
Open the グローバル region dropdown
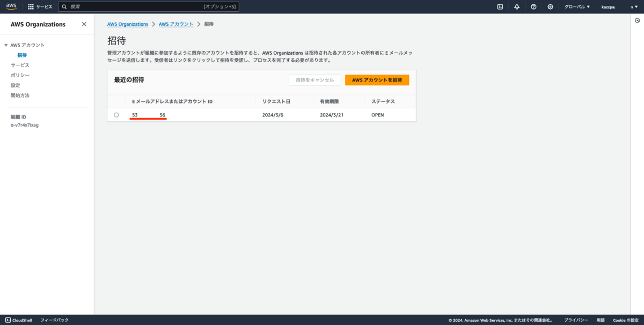[577, 6]
